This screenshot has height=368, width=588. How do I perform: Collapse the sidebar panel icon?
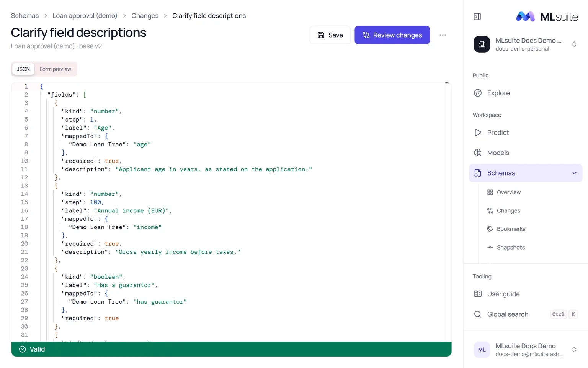(x=477, y=16)
